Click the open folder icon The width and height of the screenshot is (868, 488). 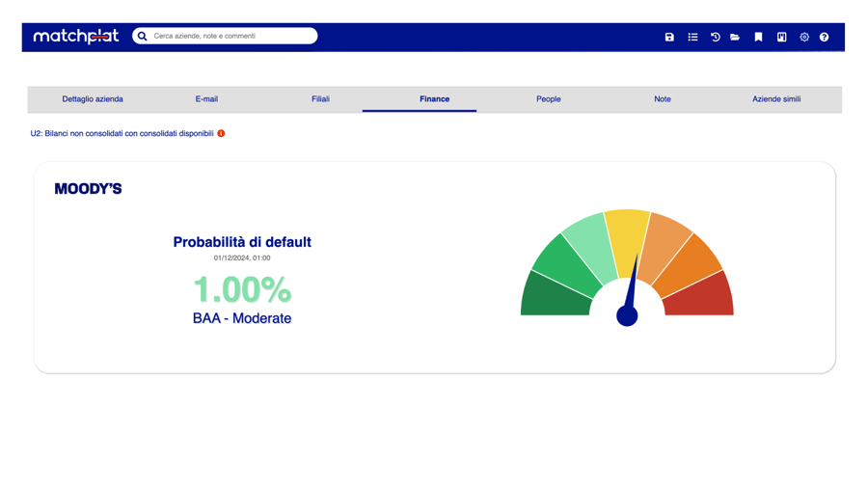(x=735, y=37)
